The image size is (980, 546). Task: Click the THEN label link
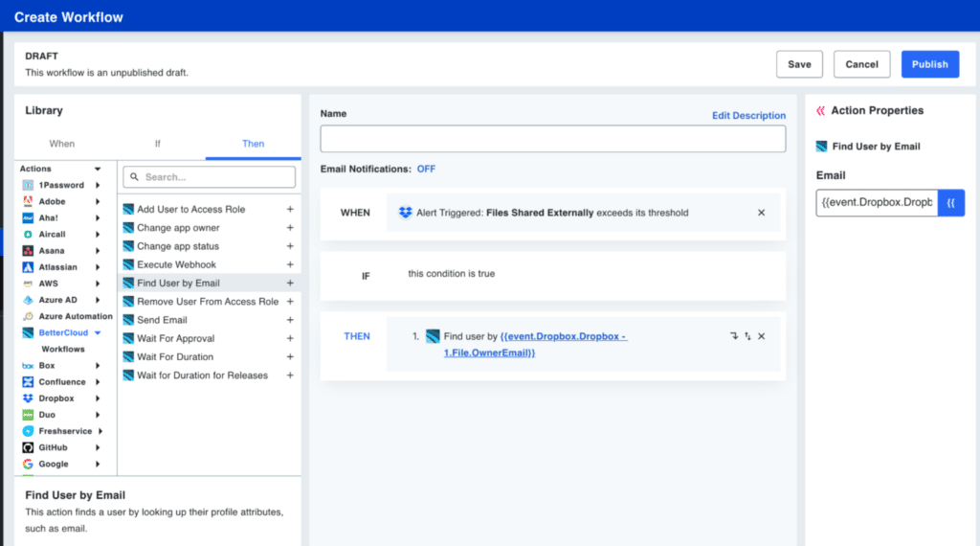357,336
